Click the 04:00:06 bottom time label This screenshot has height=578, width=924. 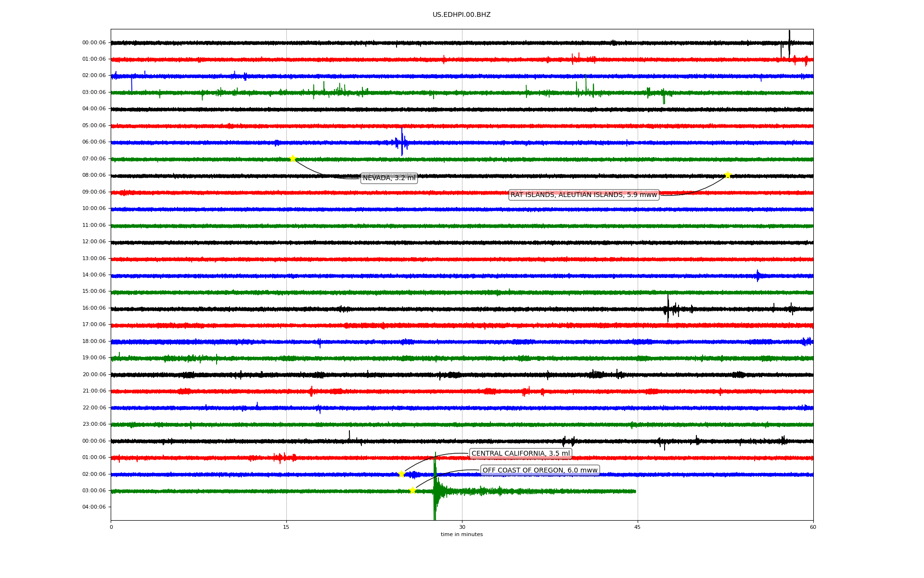coord(94,507)
